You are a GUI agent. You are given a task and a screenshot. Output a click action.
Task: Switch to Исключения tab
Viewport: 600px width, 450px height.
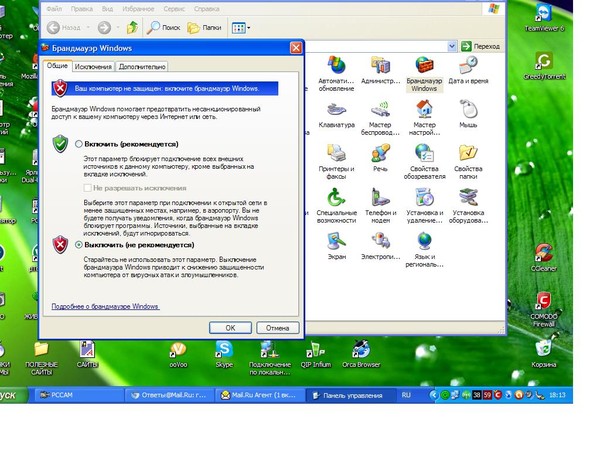point(93,67)
